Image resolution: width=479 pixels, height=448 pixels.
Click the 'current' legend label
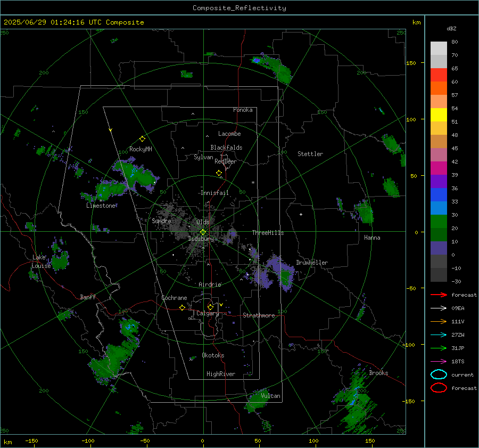pyautogui.click(x=463, y=375)
